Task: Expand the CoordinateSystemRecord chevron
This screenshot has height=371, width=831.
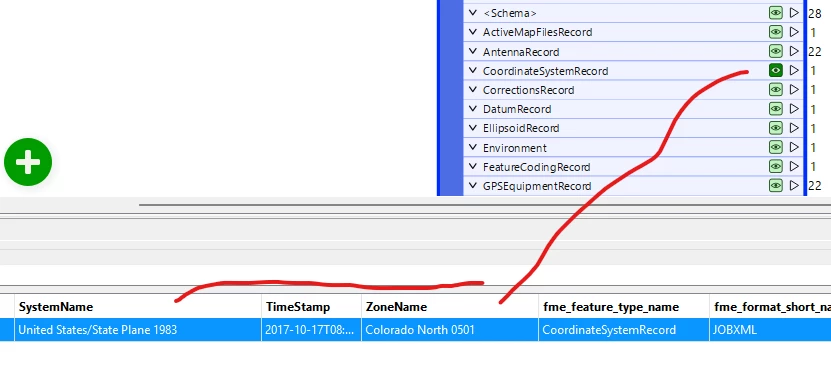Action: (x=473, y=70)
